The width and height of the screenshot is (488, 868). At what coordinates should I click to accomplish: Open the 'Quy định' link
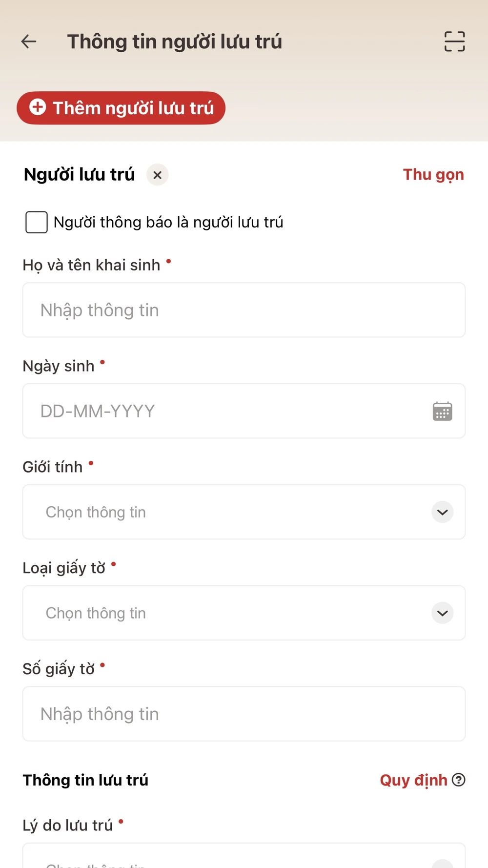click(413, 780)
